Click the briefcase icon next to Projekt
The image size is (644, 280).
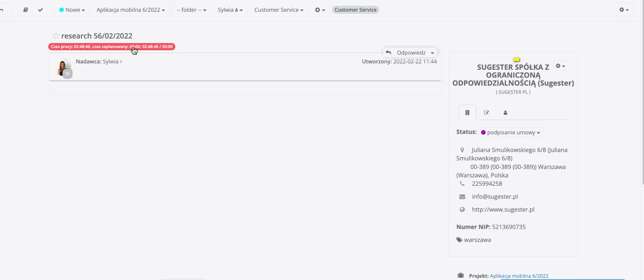pyautogui.click(x=461, y=275)
